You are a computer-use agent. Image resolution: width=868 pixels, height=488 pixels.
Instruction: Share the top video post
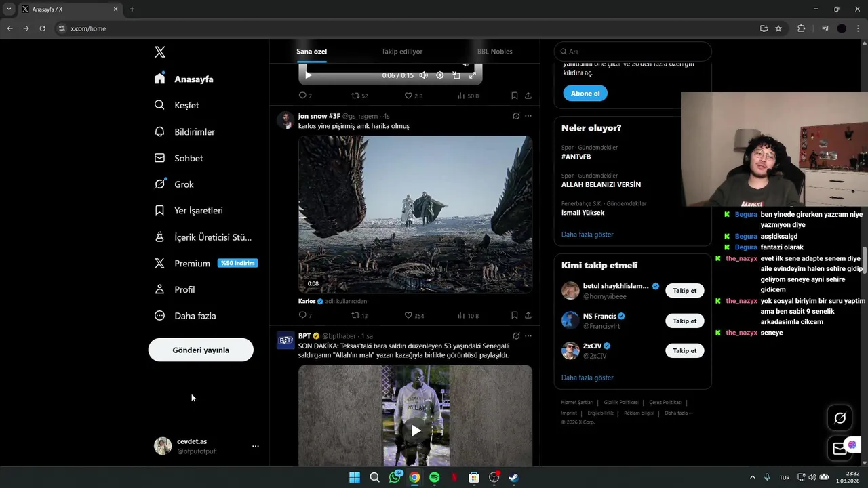click(x=528, y=96)
